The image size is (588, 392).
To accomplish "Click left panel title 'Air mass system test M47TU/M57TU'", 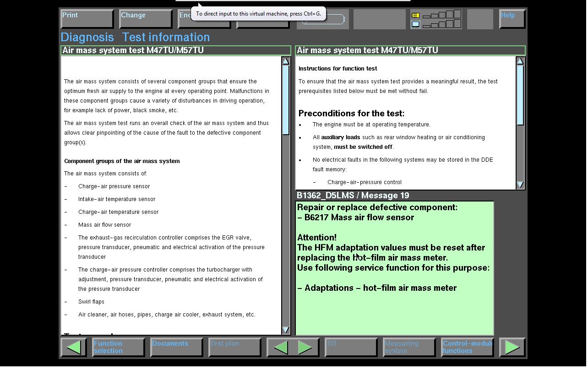I will 133,50.
